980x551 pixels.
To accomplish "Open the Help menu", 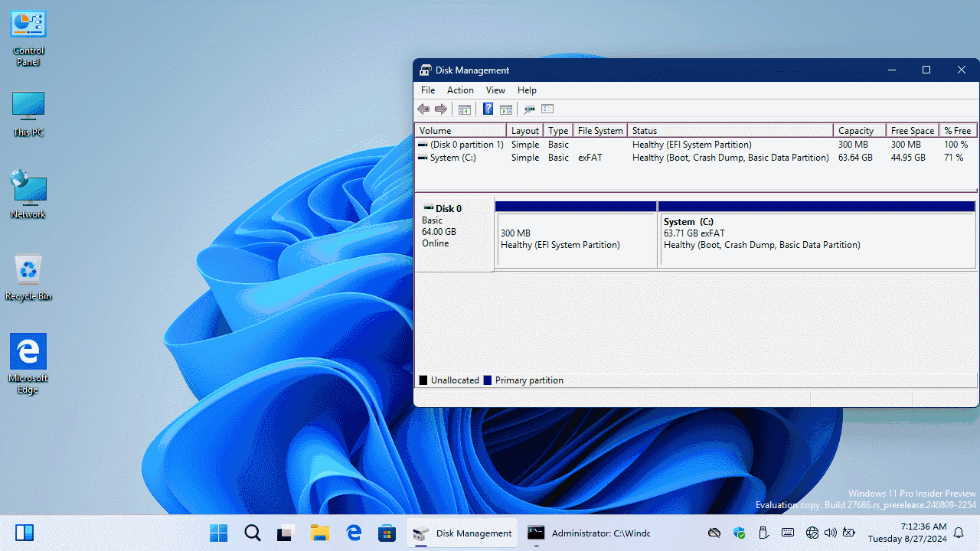I will tap(527, 90).
